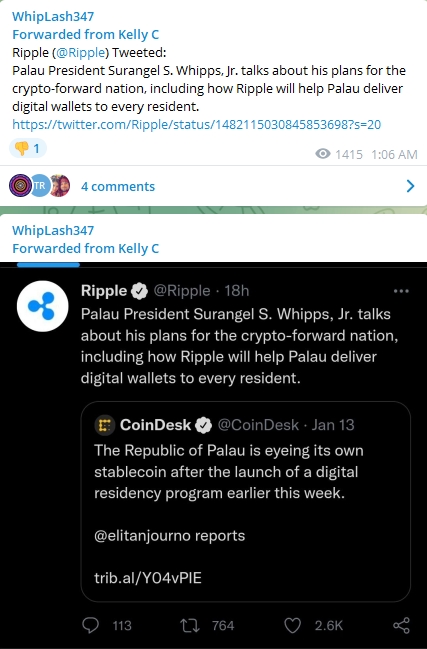
Task: Click the Ripple verified badge icon
Action: [x=139, y=291]
